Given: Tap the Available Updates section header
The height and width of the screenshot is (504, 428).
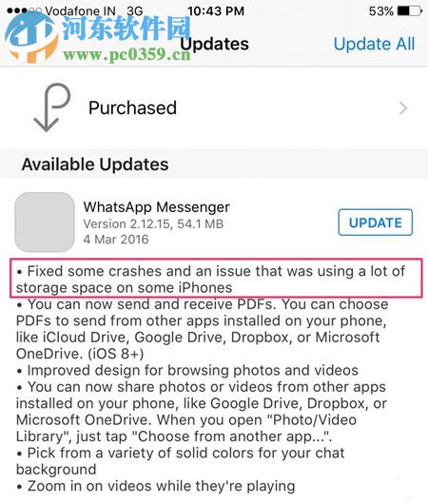Looking at the screenshot, I should [95, 165].
